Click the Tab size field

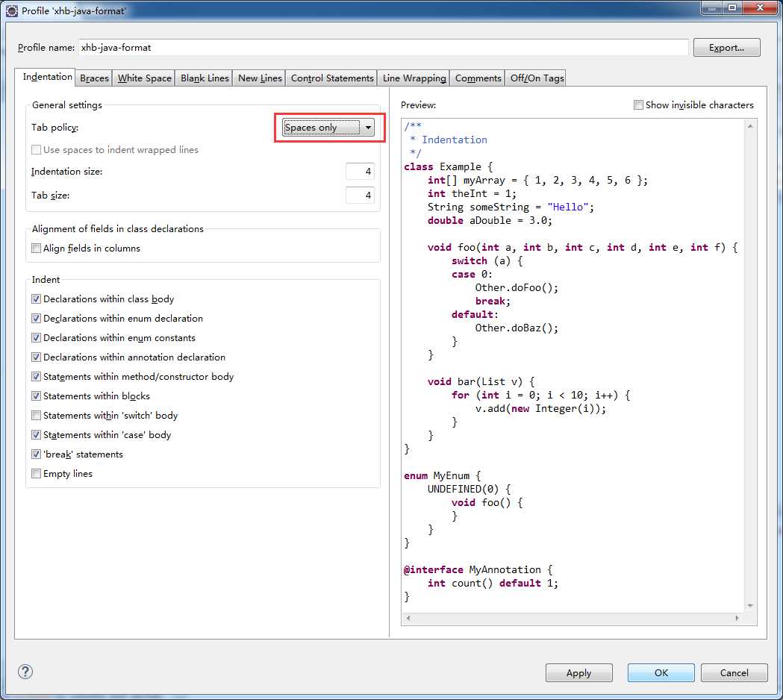point(360,196)
